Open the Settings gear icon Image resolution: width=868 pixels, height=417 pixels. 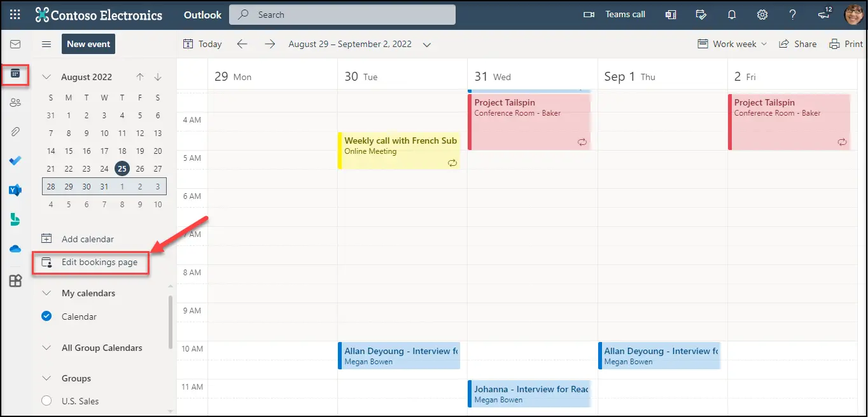tap(762, 15)
